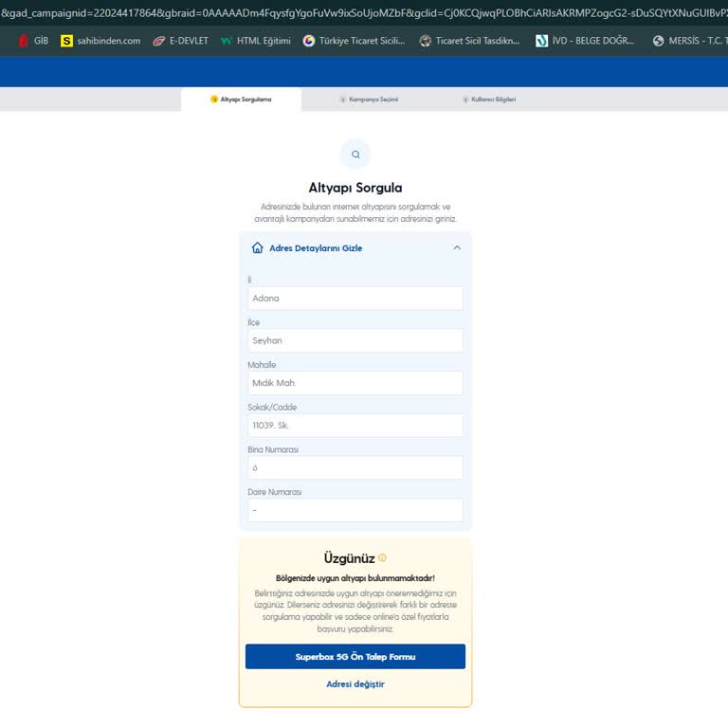This screenshot has height=728, width=728.
Task: Click the Altyapı Sorgula heading text
Action: 355,188
